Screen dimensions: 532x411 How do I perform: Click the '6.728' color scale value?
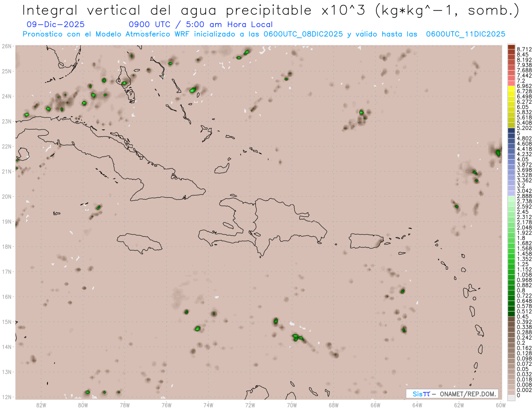(524, 91)
